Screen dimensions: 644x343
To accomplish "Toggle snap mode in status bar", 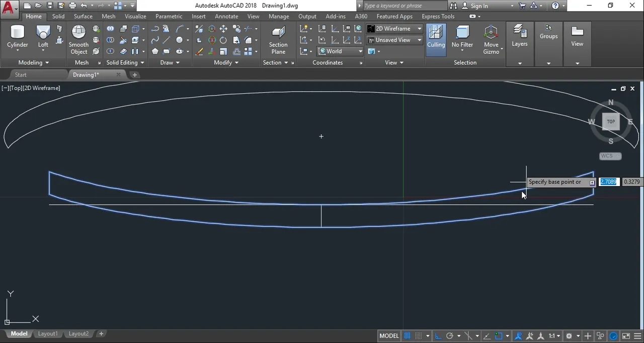I will [419, 336].
